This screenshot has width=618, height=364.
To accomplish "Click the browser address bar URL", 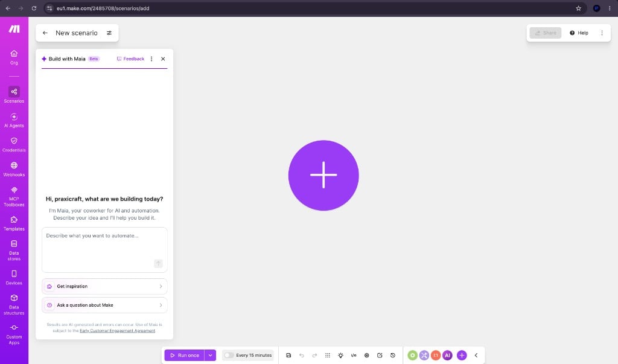I will pos(103,8).
